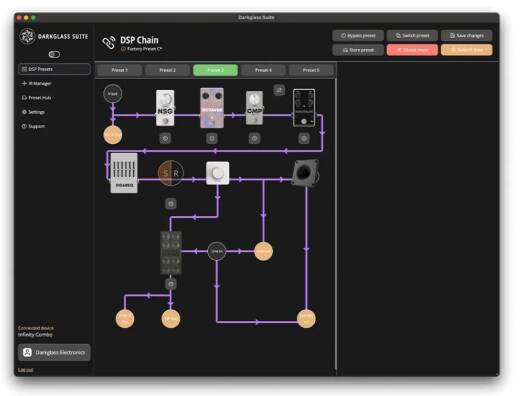Select the NSG noise gate pedal
Screen dimensions: 520x396
(165, 108)
